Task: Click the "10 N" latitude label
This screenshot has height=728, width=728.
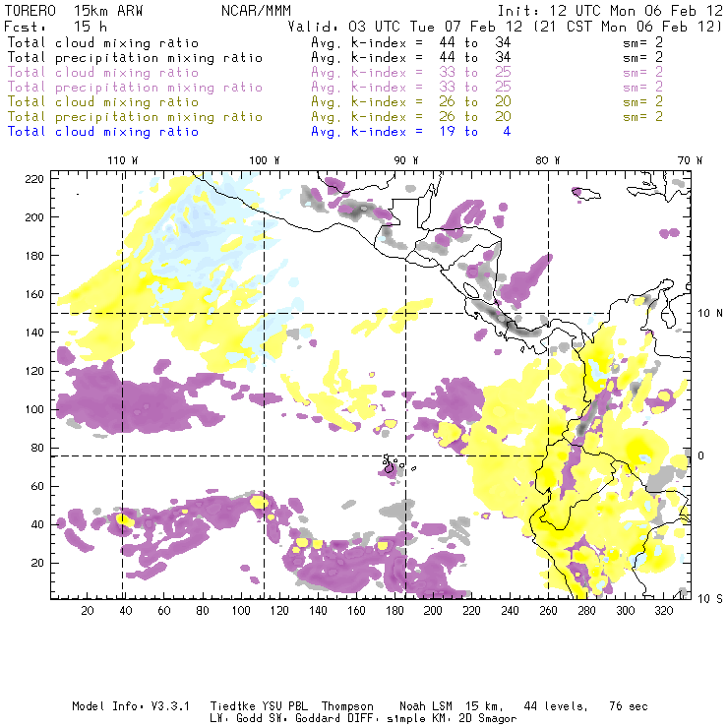Action: (x=710, y=314)
